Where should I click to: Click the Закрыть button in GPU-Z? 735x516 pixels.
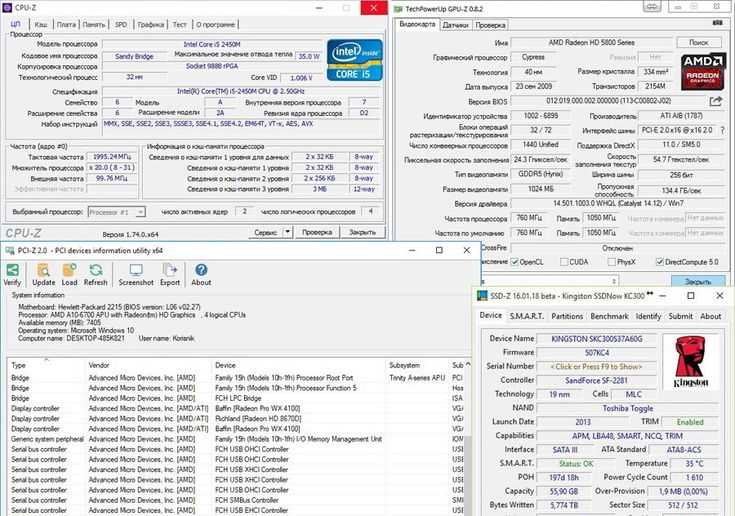[698, 282]
